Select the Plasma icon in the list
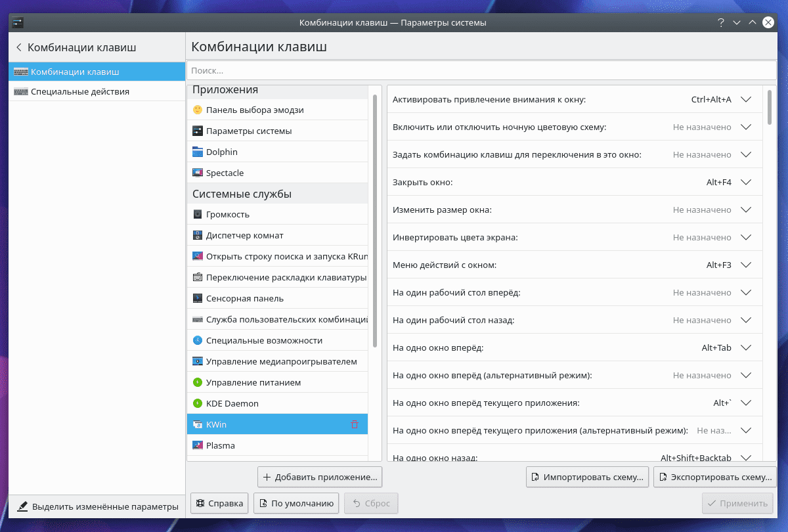Viewport: 788px width, 532px height. [198, 445]
